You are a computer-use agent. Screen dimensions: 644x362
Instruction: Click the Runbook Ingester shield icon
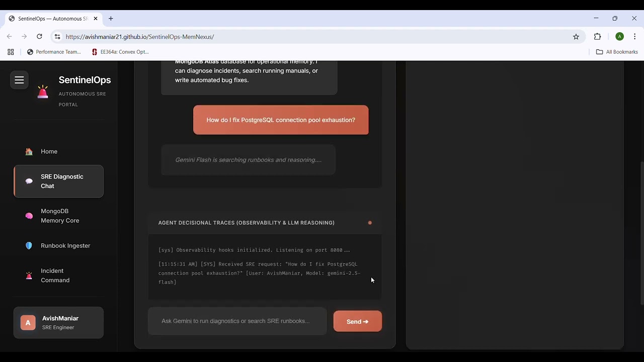click(29, 246)
